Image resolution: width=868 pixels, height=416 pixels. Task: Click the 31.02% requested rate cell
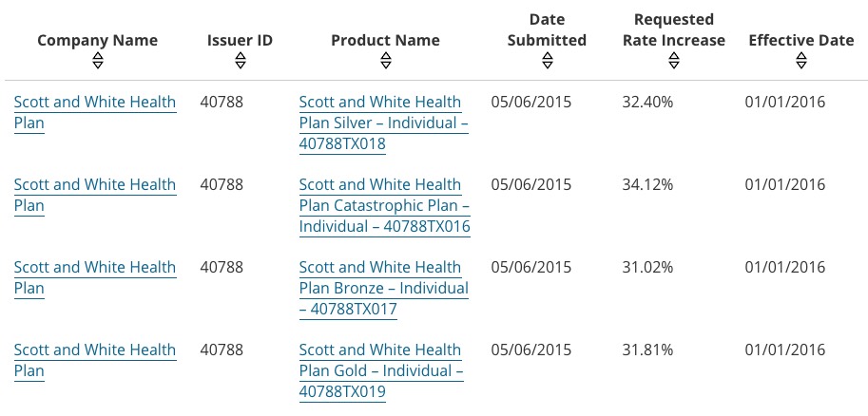click(x=647, y=267)
